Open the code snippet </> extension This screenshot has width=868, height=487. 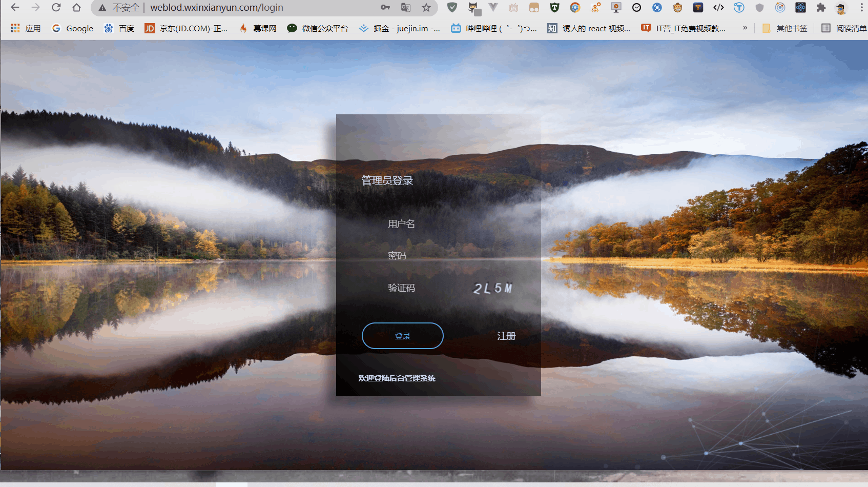pyautogui.click(x=718, y=8)
